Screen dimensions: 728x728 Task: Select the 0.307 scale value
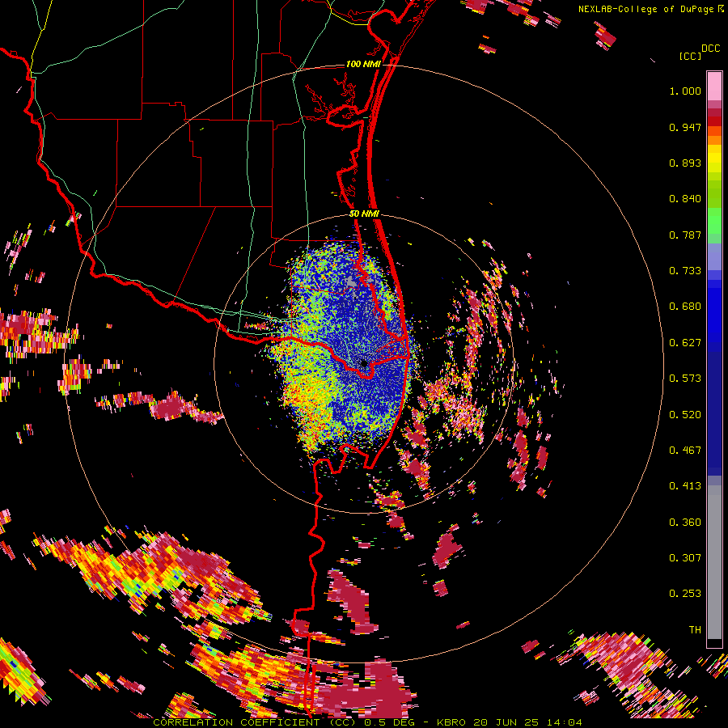(x=685, y=558)
